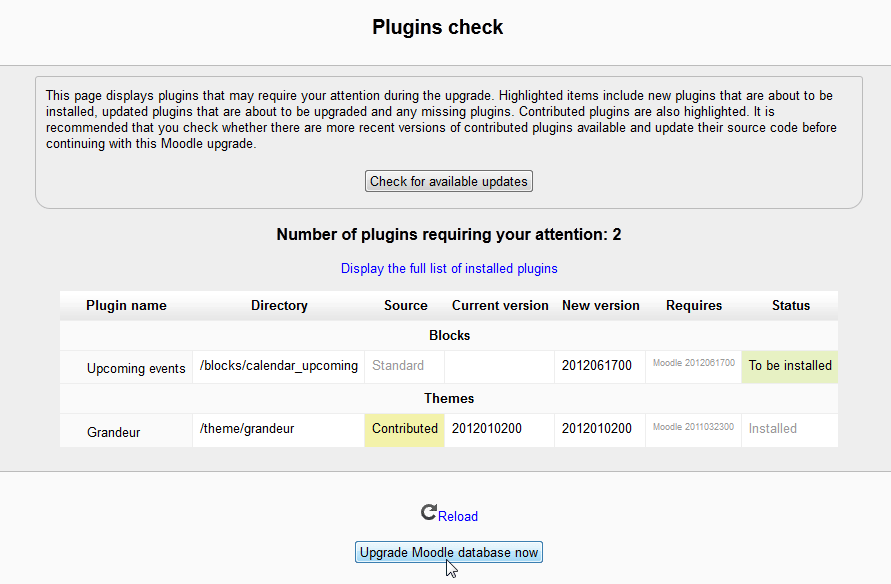
Task: Click 'Upgrade Moodle database now' button
Action: [449, 552]
